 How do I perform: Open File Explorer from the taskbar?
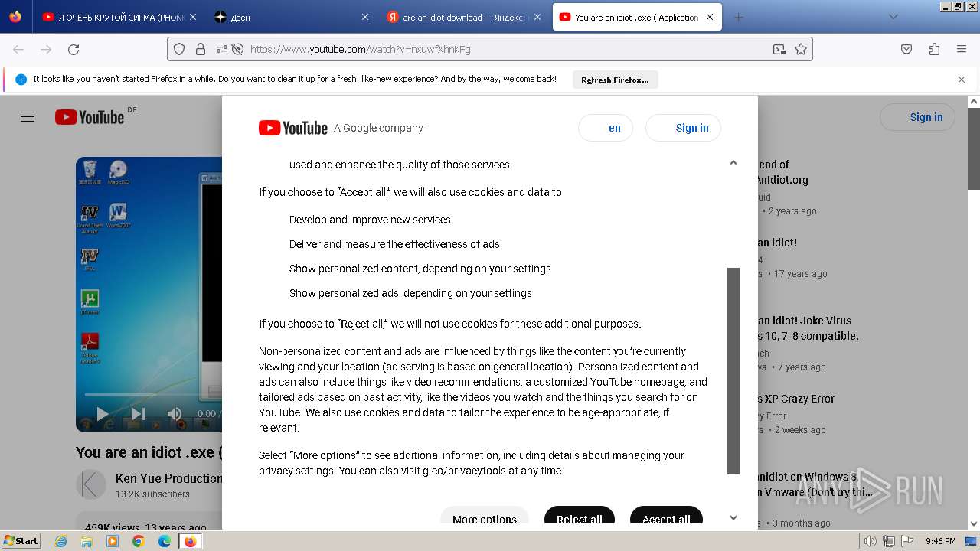pyautogui.click(x=87, y=541)
